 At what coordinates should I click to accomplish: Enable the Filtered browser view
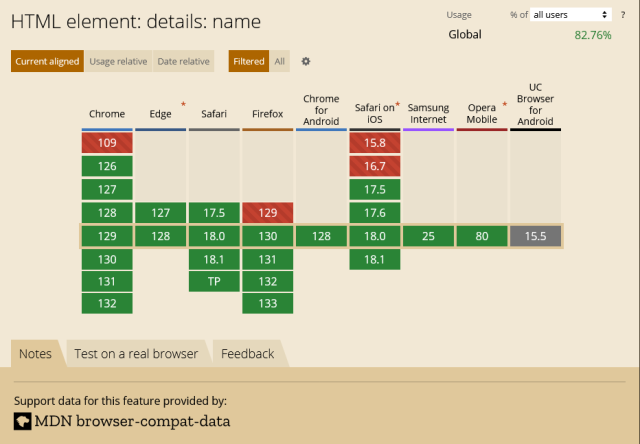tap(249, 61)
